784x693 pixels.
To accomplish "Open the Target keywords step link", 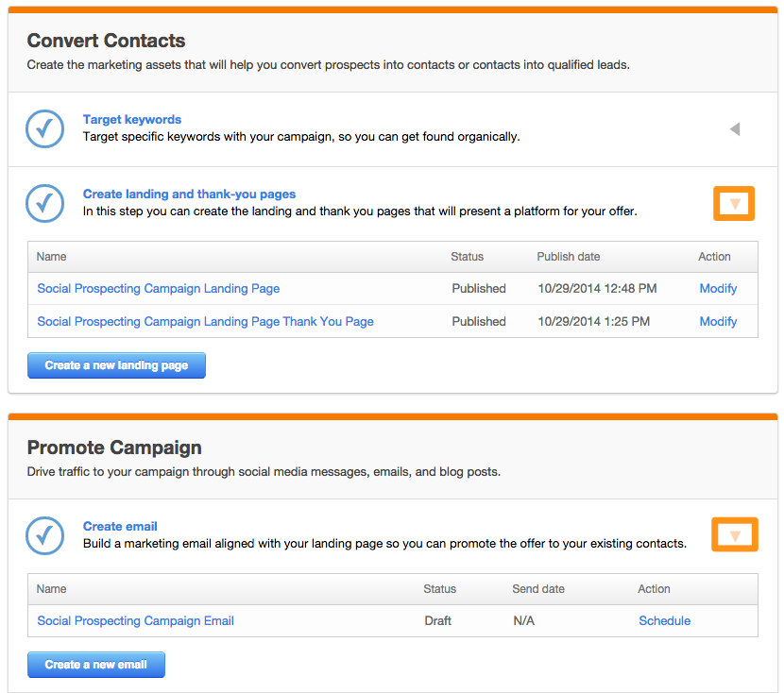I will [x=132, y=120].
